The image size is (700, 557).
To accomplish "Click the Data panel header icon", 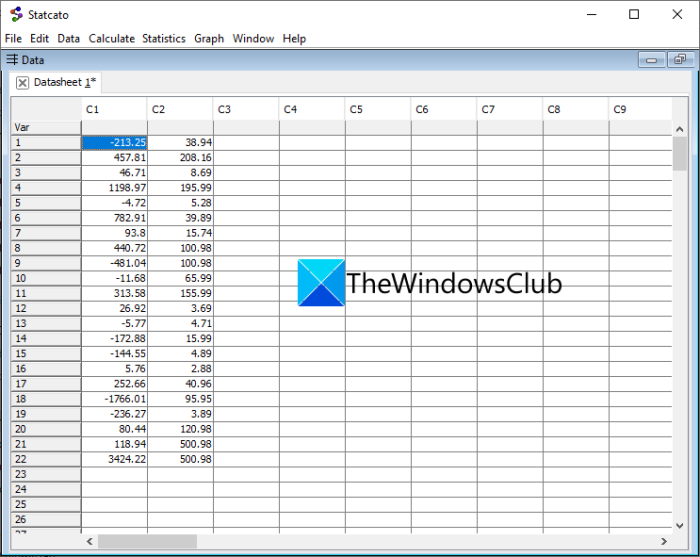I will point(12,59).
